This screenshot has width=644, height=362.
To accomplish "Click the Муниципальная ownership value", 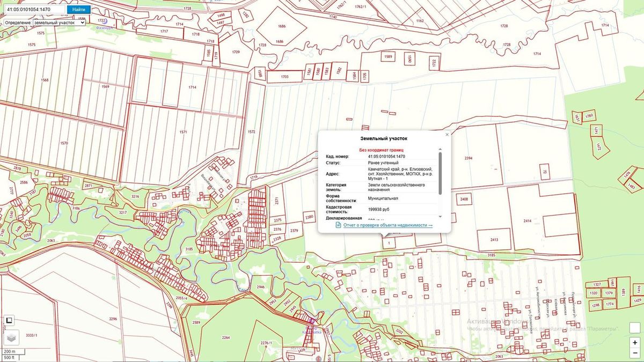I will click(x=383, y=198).
